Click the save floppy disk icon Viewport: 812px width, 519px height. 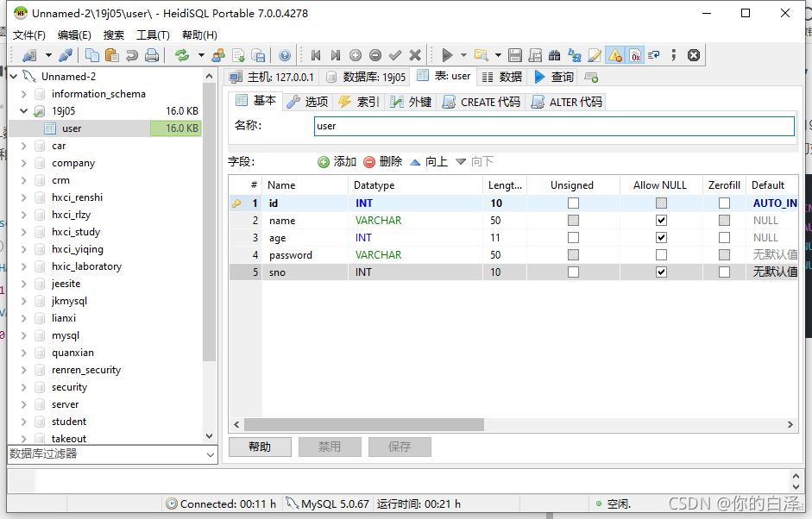coord(515,55)
